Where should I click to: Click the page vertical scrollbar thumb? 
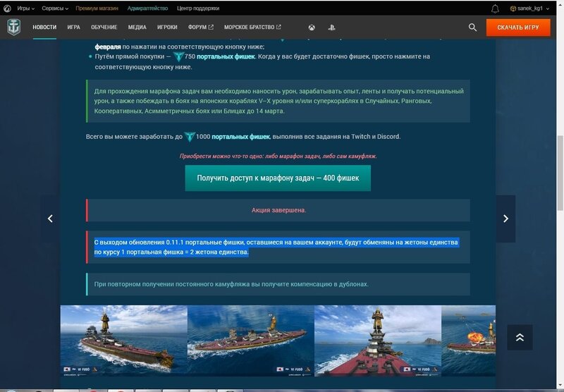[560, 173]
